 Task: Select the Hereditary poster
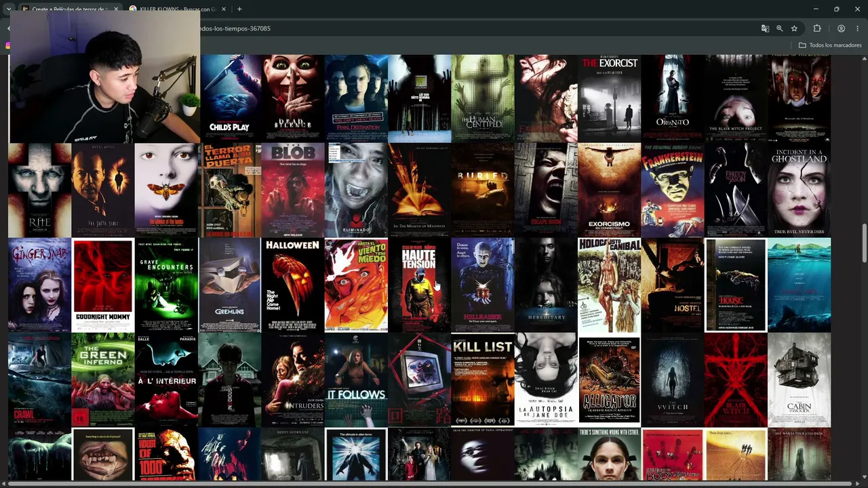point(546,285)
